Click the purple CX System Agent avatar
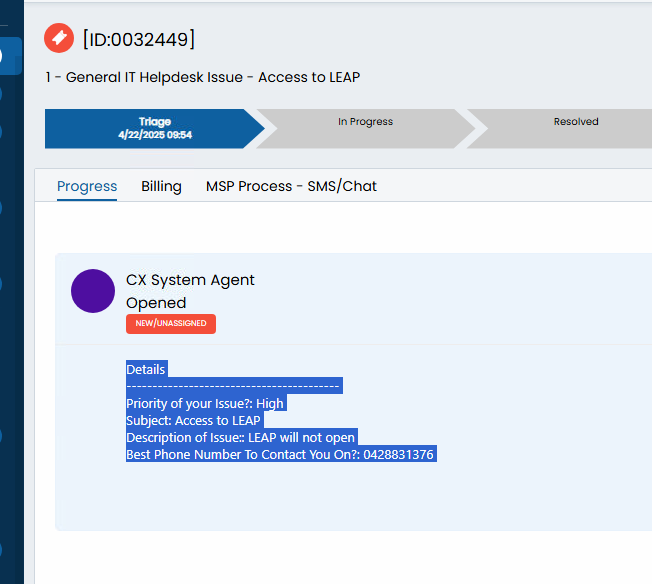This screenshot has width=652, height=584. 93,291
